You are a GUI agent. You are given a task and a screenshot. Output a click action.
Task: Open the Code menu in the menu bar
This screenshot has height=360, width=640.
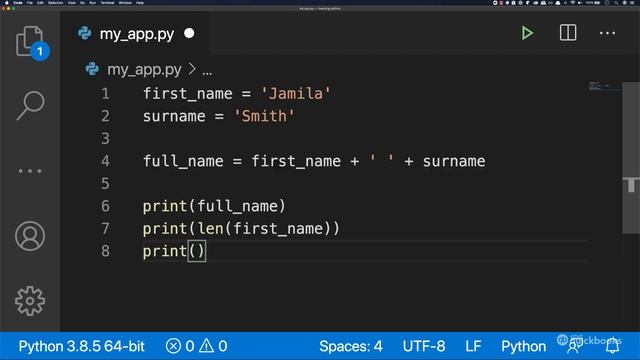[x=18, y=3]
